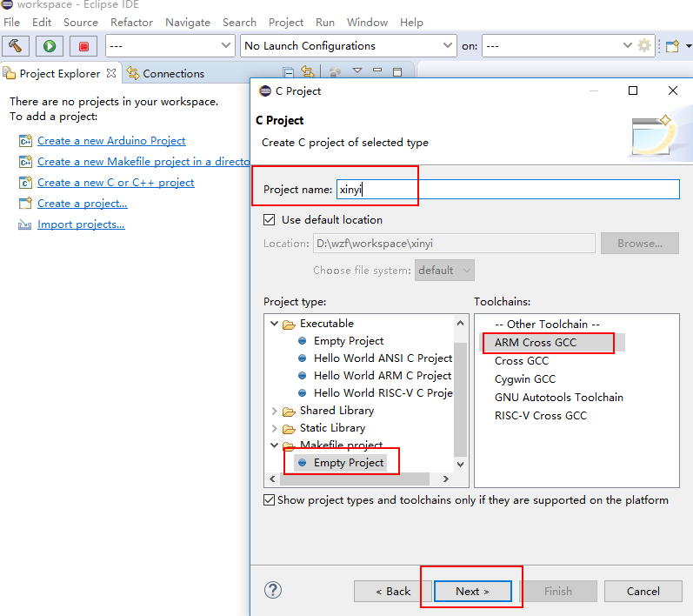Click the Project name input field
The height and width of the screenshot is (616, 693).
click(x=508, y=190)
